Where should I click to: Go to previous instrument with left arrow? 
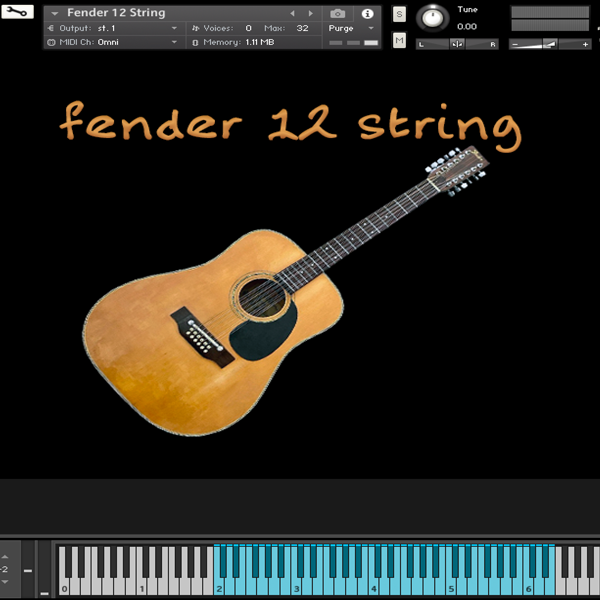point(292,13)
